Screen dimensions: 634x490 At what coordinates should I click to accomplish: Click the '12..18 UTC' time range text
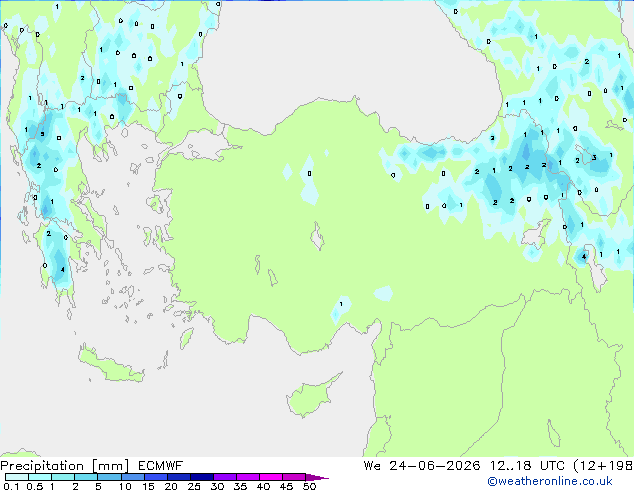(527, 466)
